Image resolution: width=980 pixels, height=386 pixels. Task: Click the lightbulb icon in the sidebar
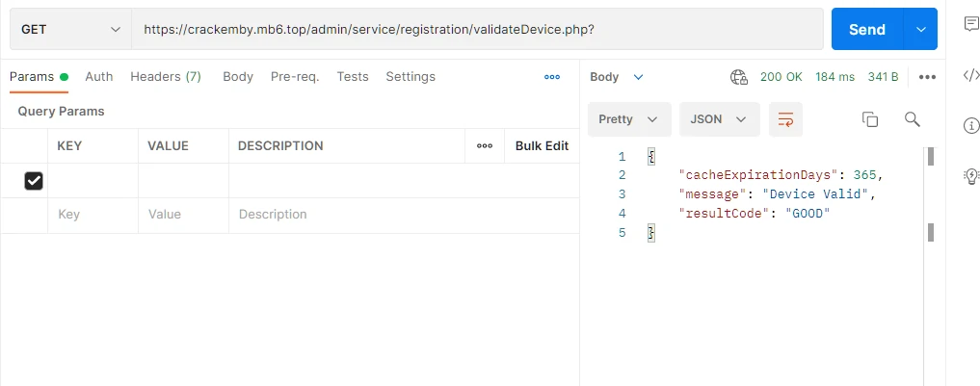[x=971, y=175]
